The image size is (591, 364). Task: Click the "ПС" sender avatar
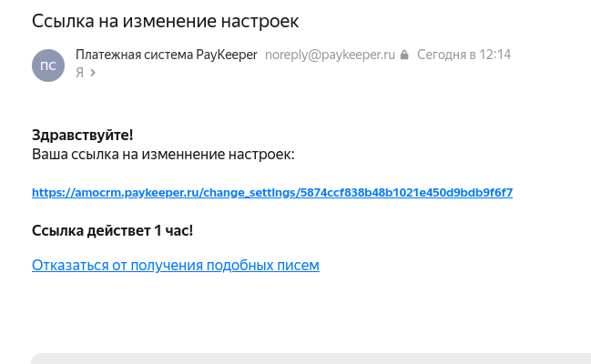48,66
